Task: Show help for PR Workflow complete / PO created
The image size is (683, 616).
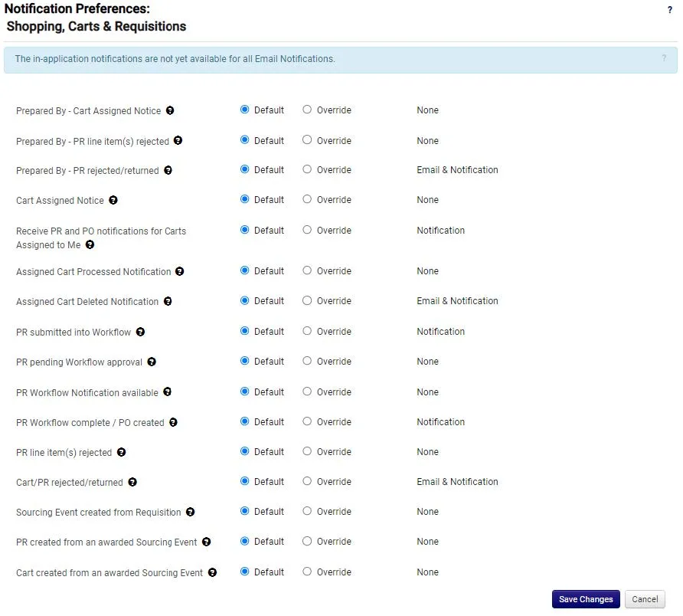Action: tap(173, 422)
